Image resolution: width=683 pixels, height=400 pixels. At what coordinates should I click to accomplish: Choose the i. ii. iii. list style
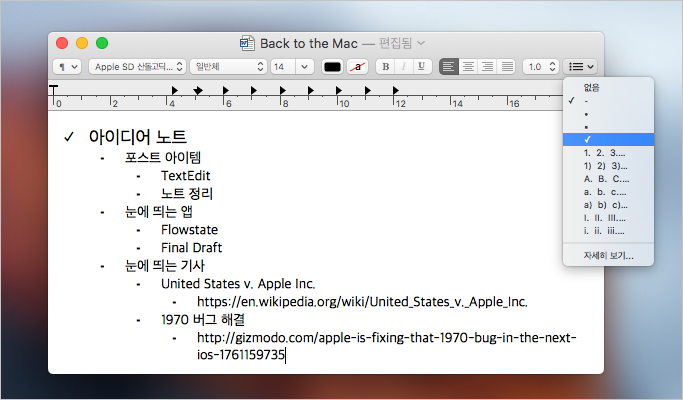tap(609, 231)
